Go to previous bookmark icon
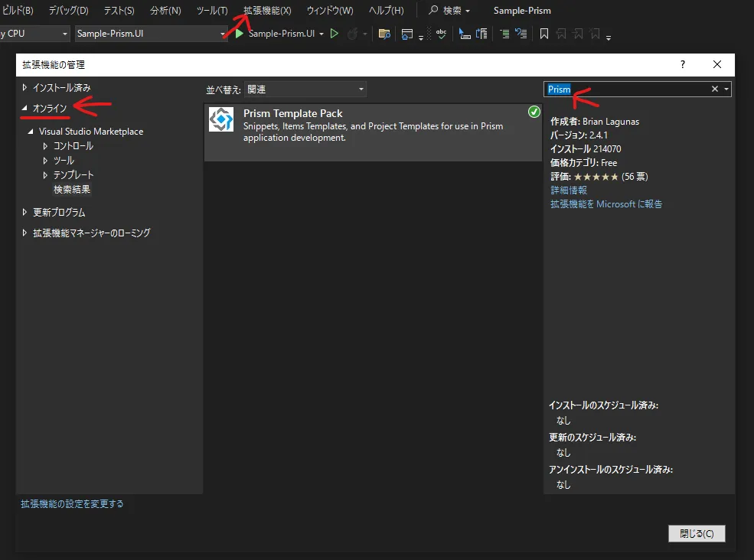This screenshot has height=560, width=754. pyautogui.click(x=560, y=34)
